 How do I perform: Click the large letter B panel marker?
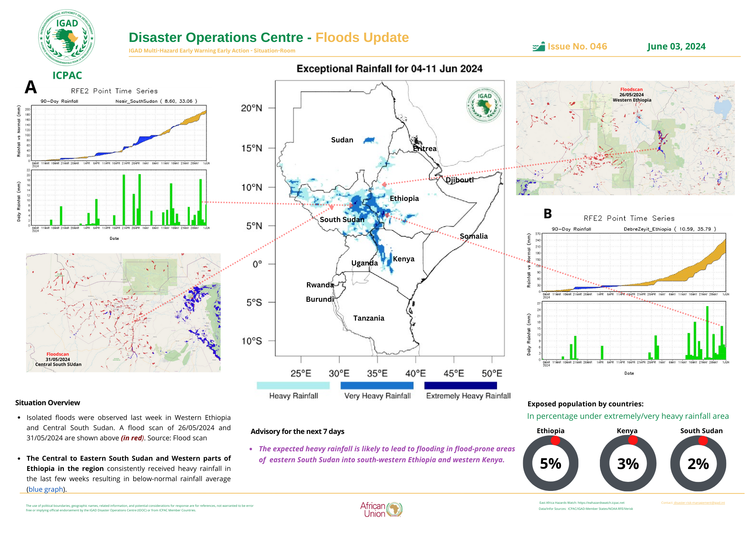coord(548,214)
